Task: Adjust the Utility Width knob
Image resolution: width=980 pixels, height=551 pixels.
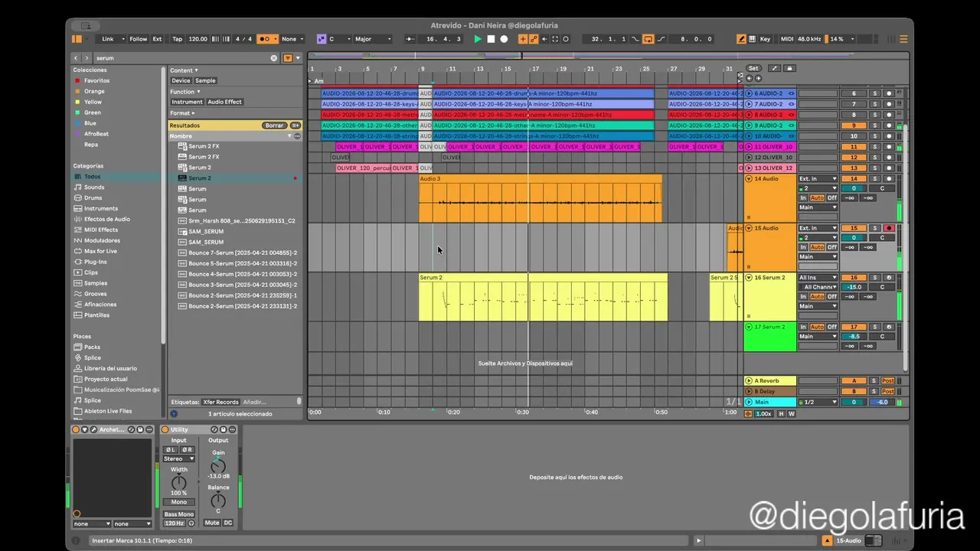Action: pyautogui.click(x=178, y=483)
